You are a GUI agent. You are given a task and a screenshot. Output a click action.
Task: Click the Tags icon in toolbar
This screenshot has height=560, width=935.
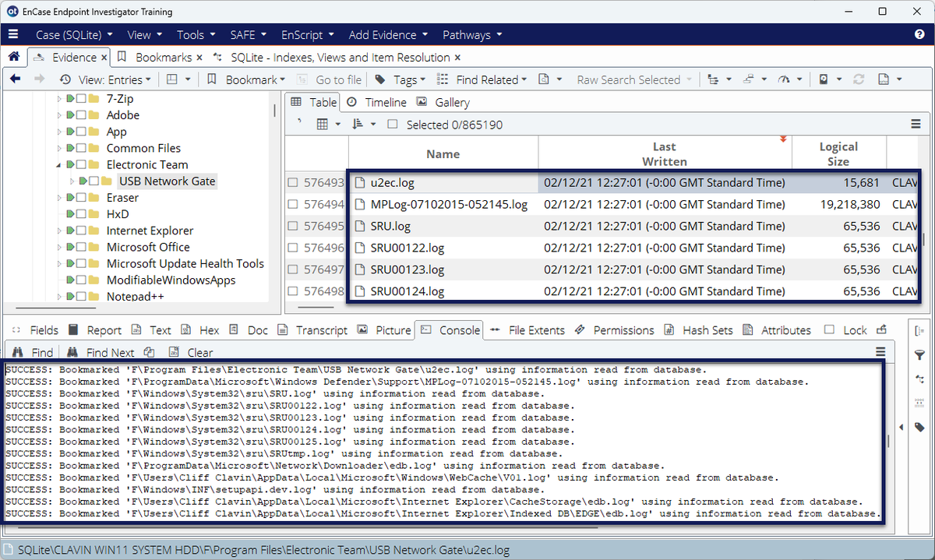click(380, 79)
